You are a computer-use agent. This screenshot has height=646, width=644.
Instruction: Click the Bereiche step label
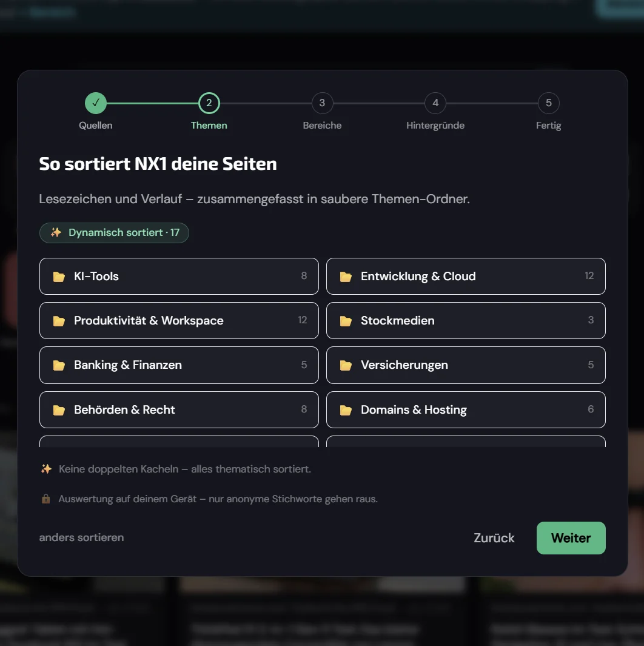click(323, 125)
